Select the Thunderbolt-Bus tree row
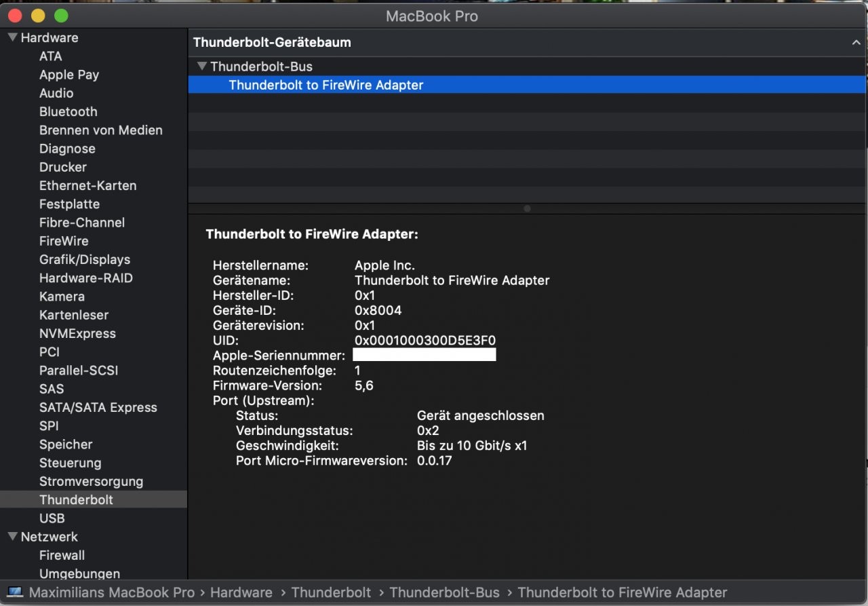This screenshot has width=868, height=606. click(528, 67)
